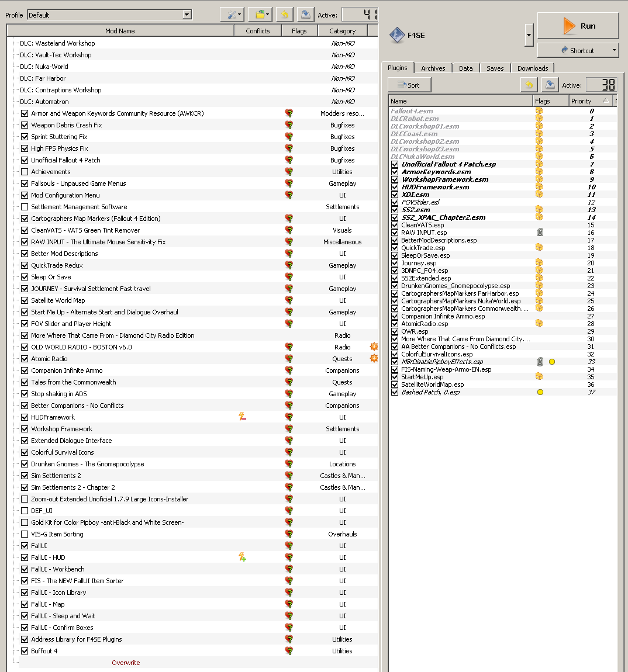
Task: Enable the Achievements mod checkbox
Action: pos(25,172)
